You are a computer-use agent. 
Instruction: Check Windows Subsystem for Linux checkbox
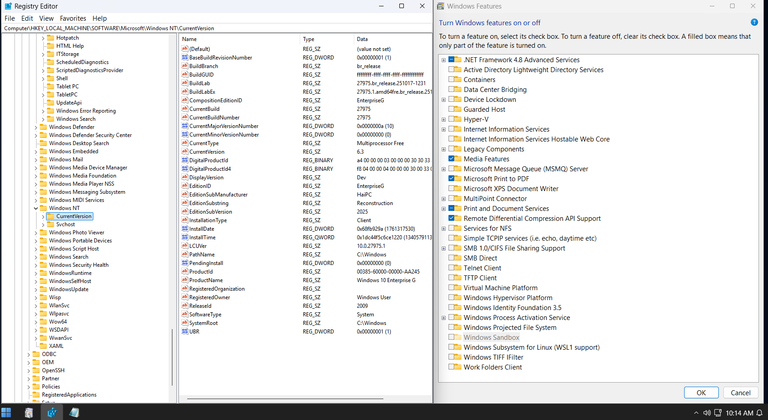coord(451,347)
